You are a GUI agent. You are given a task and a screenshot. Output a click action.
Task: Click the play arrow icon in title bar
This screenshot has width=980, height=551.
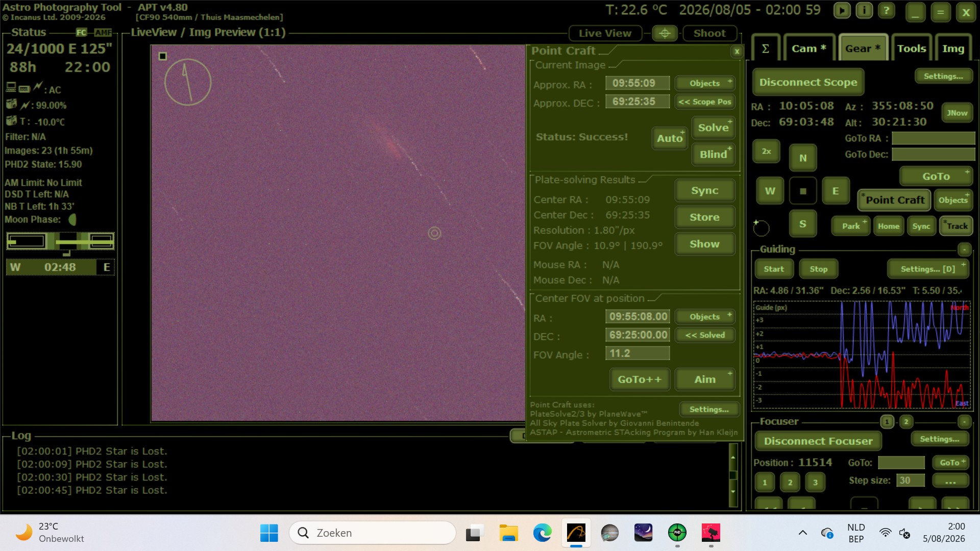pyautogui.click(x=842, y=11)
